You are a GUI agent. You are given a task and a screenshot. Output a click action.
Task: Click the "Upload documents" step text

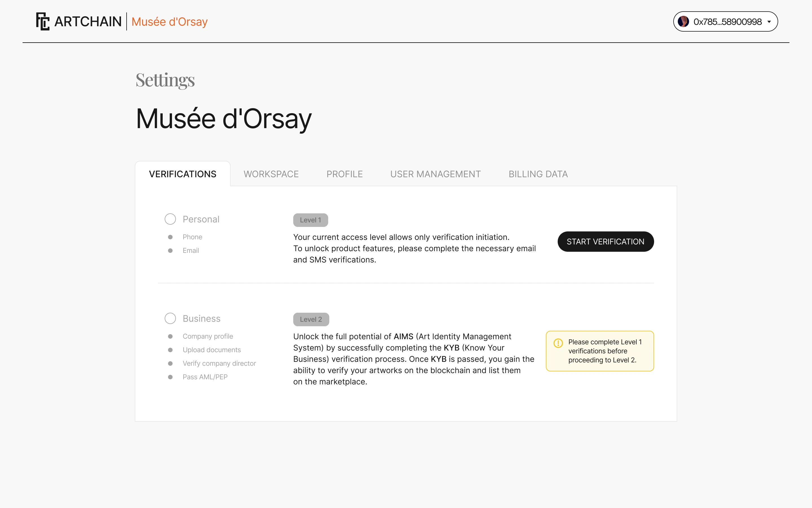(212, 350)
